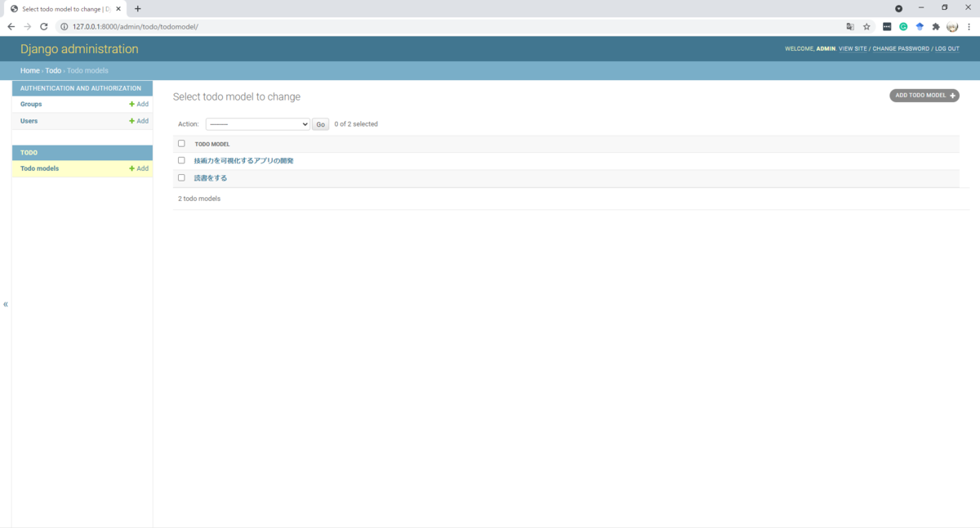Collapse the sidebar with the « toggle
Image resolution: width=980 pixels, height=528 pixels.
pos(6,304)
